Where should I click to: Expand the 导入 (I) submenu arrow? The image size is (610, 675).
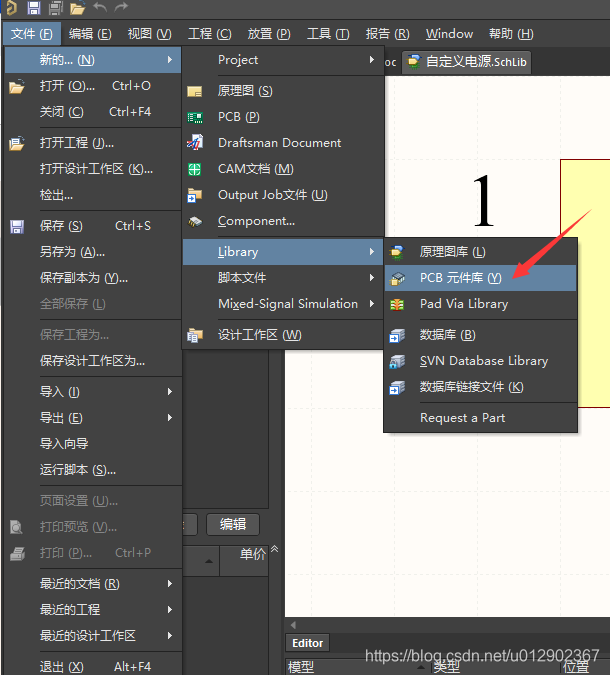pos(170,392)
